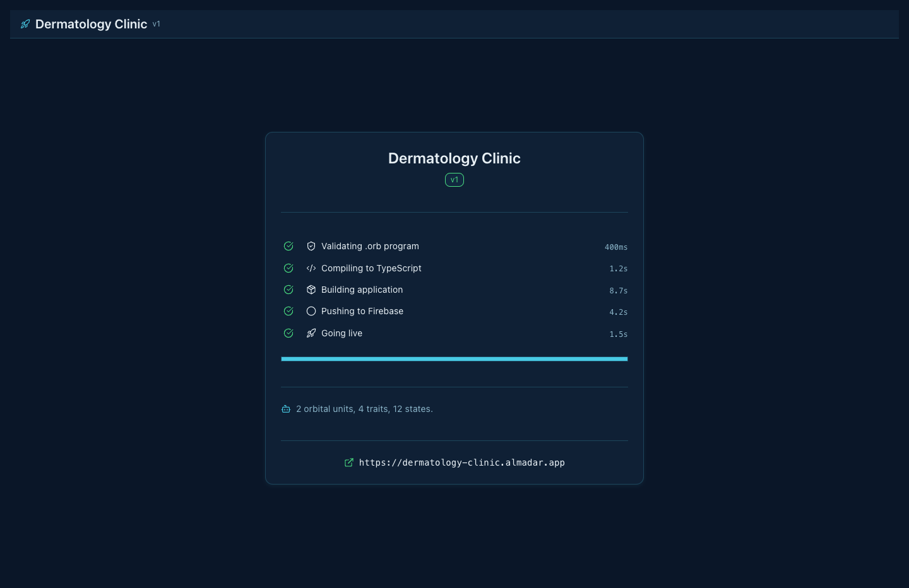Click the circle icon beside Pushing to Firebase
The height and width of the screenshot is (588, 909).
[311, 311]
